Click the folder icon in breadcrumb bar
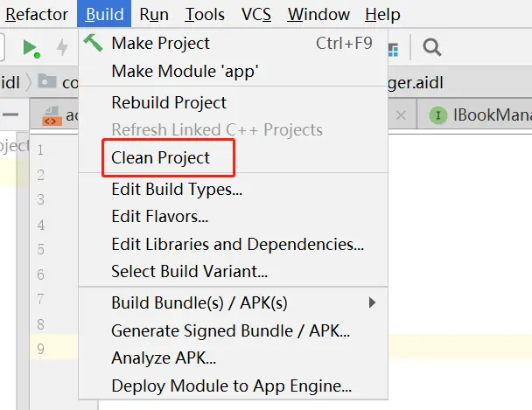 (x=46, y=81)
